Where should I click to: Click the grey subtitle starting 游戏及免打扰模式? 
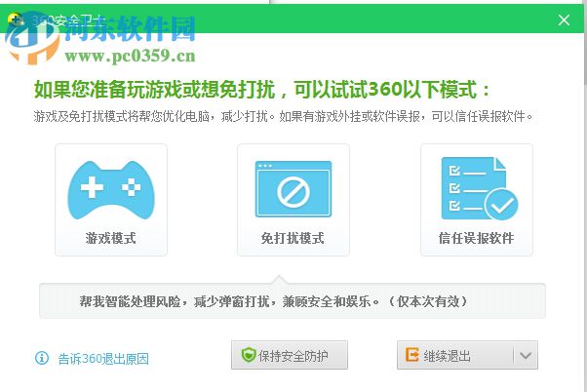tap(283, 116)
